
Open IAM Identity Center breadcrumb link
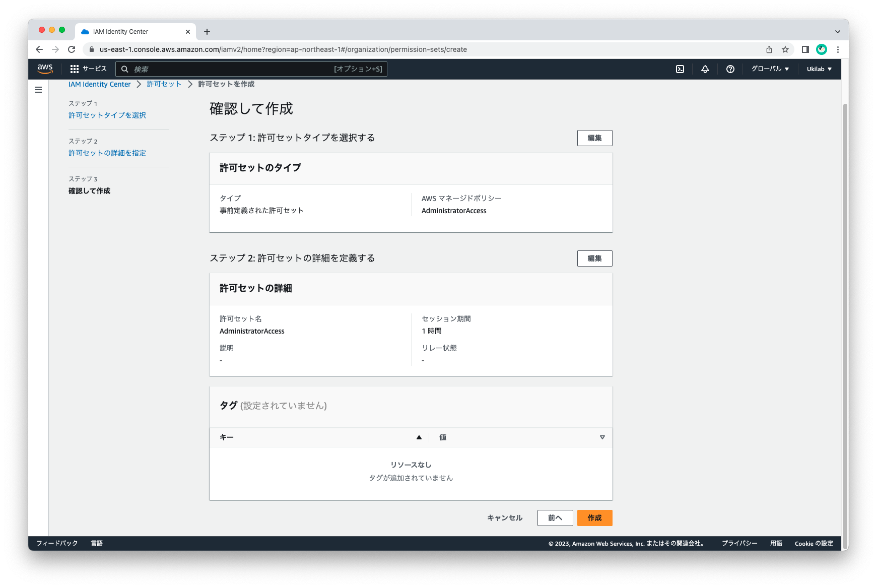(x=99, y=84)
